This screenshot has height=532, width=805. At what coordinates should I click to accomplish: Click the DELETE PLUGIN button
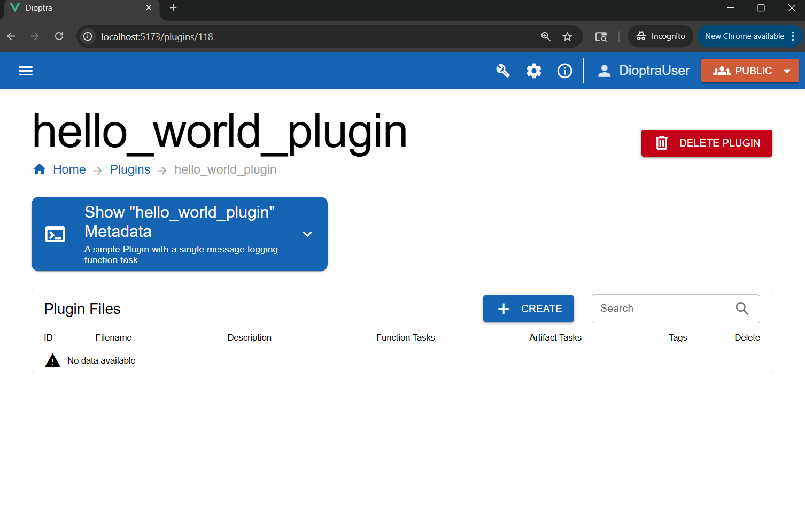coord(706,143)
